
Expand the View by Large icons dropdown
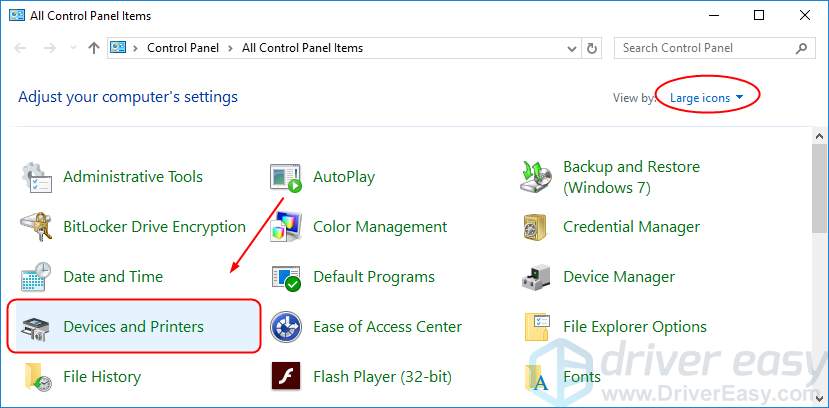coord(706,97)
